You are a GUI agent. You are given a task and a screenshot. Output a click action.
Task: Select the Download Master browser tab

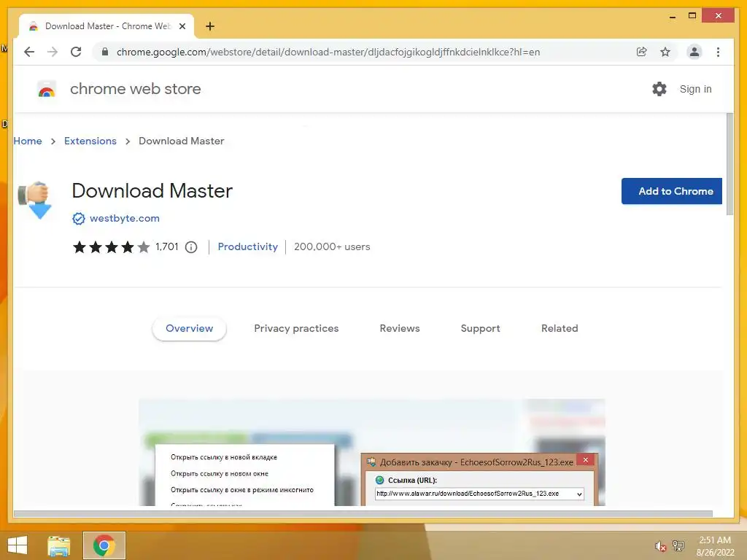coord(107,26)
